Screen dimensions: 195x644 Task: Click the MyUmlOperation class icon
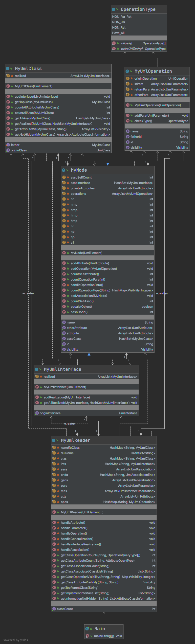[127, 71]
